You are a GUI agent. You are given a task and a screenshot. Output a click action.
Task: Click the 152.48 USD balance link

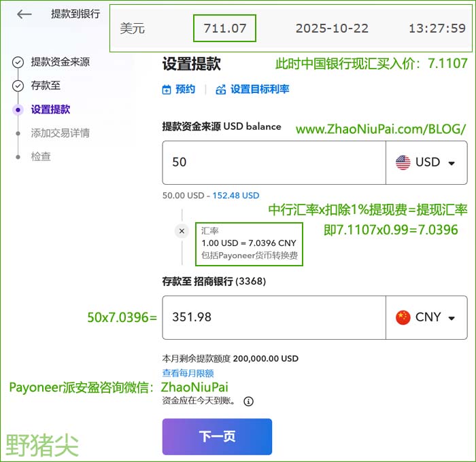(x=235, y=196)
